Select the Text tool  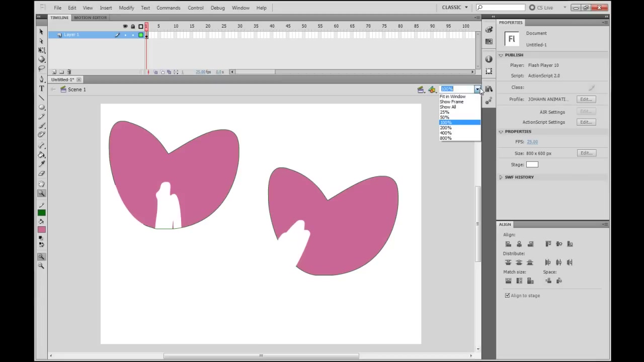click(41, 88)
